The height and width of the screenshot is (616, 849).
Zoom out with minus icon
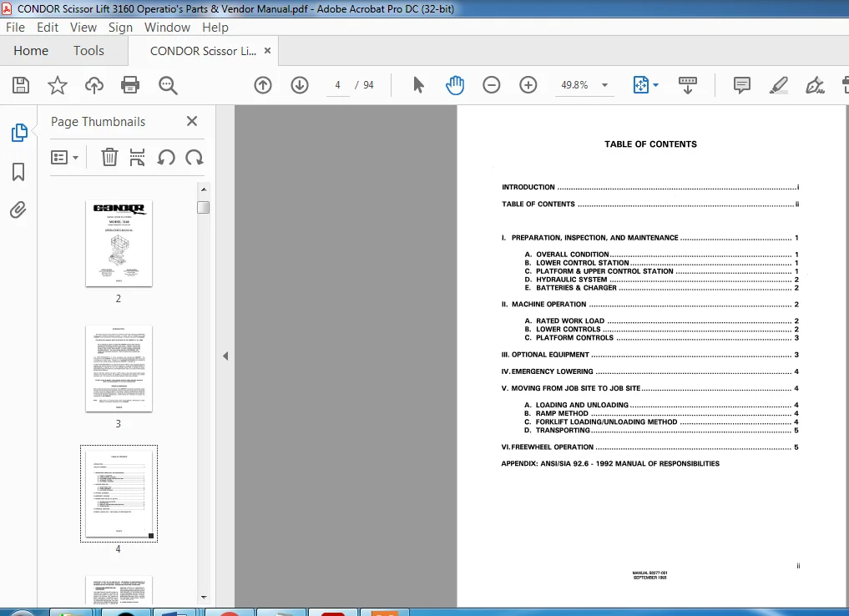[492, 85]
